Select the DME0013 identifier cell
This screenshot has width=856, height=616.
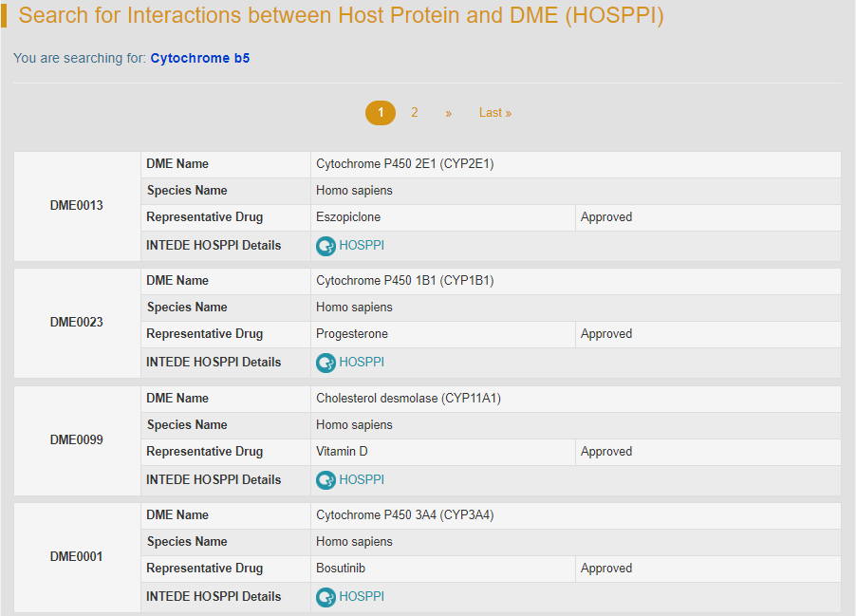click(x=77, y=206)
